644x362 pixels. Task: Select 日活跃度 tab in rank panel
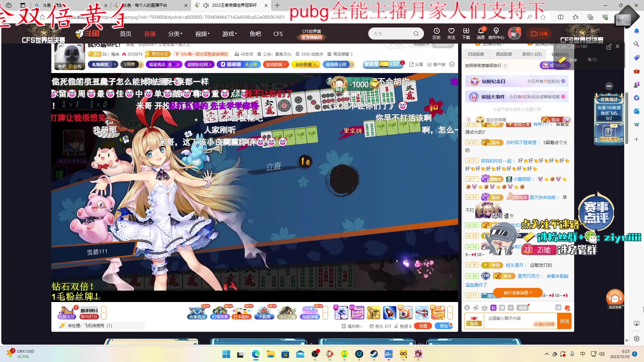[476, 54]
